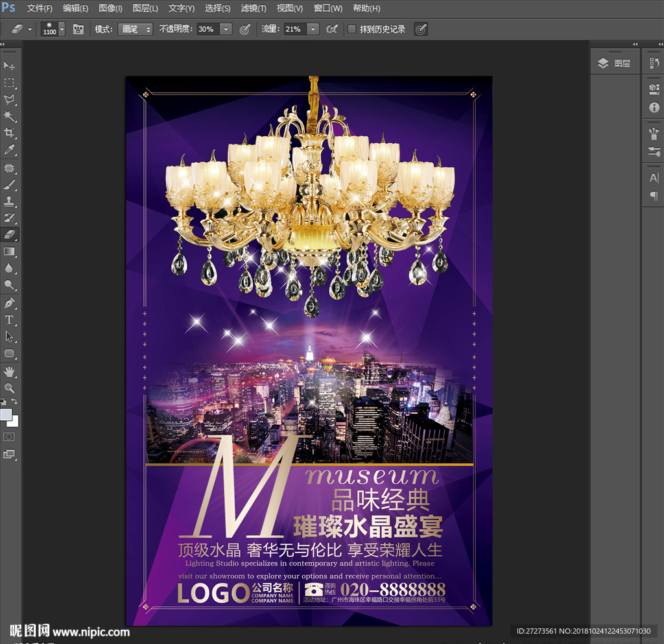Image resolution: width=664 pixels, height=644 pixels.
Task: Toggle Quick Mask mode
Action: tap(10, 437)
